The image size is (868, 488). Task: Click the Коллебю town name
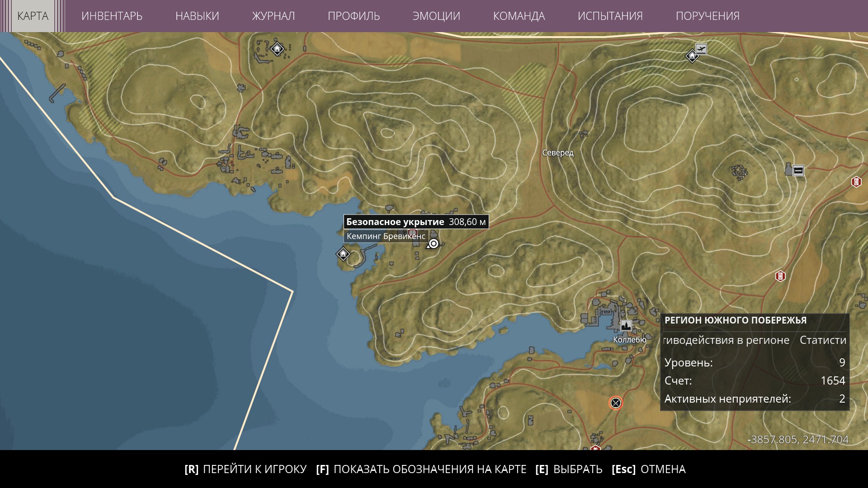pos(630,340)
